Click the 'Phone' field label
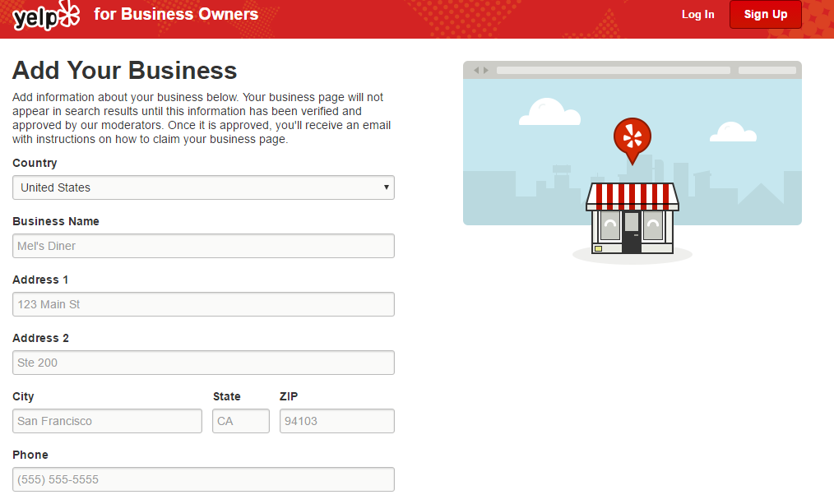 tap(30, 455)
